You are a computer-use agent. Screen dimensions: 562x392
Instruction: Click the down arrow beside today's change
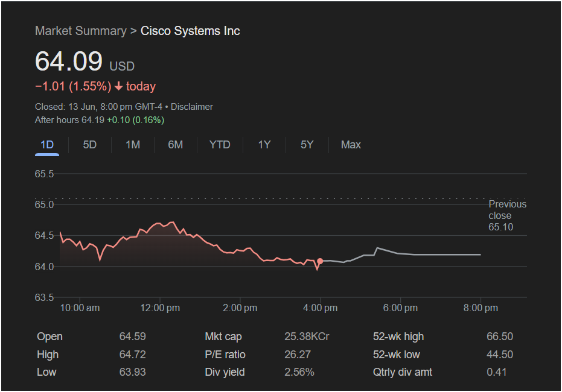click(x=119, y=86)
